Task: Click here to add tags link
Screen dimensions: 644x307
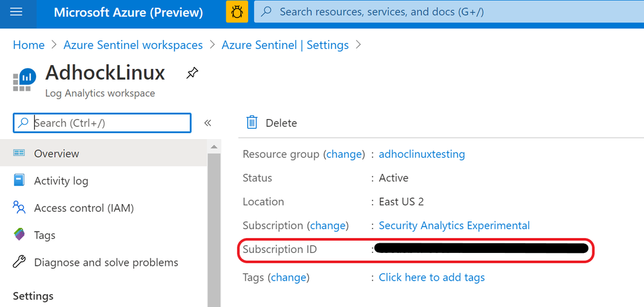Action: tap(431, 277)
